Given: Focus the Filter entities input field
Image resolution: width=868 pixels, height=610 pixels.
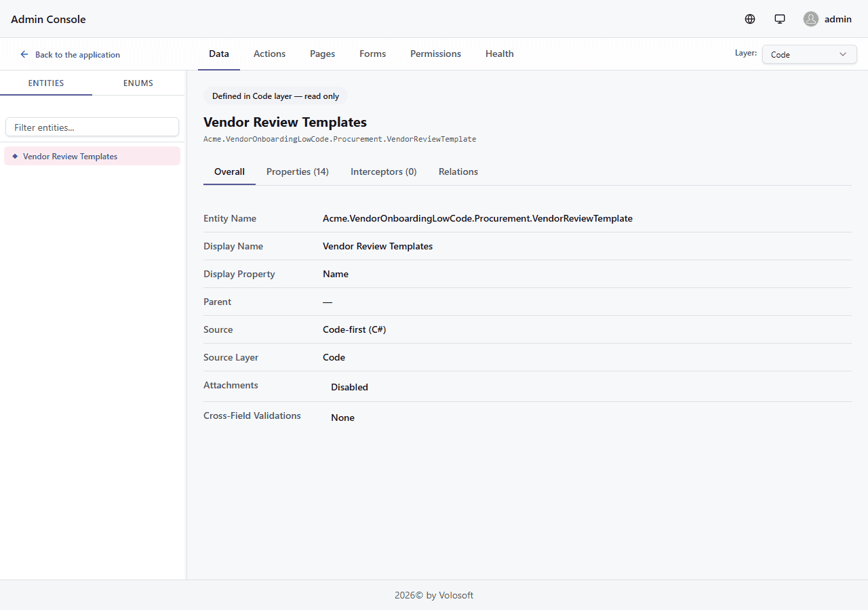Looking at the screenshot, I should [x=92, y=127].
